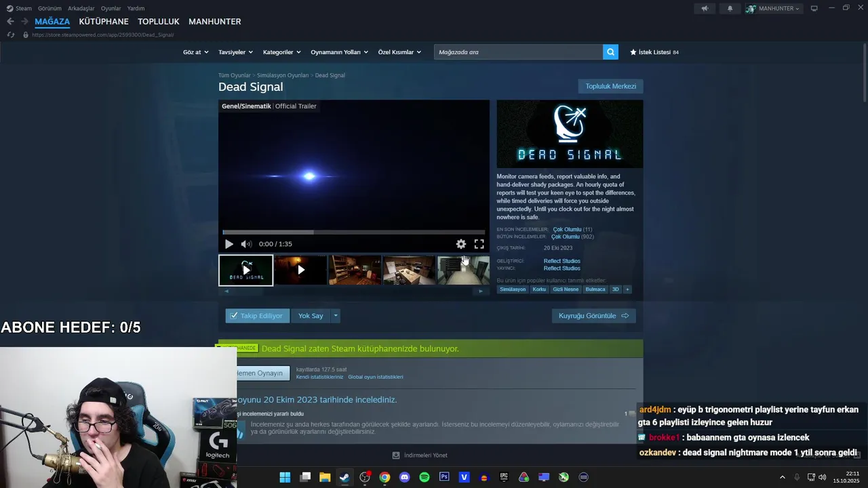Click the store URL address text

point(102,35)
